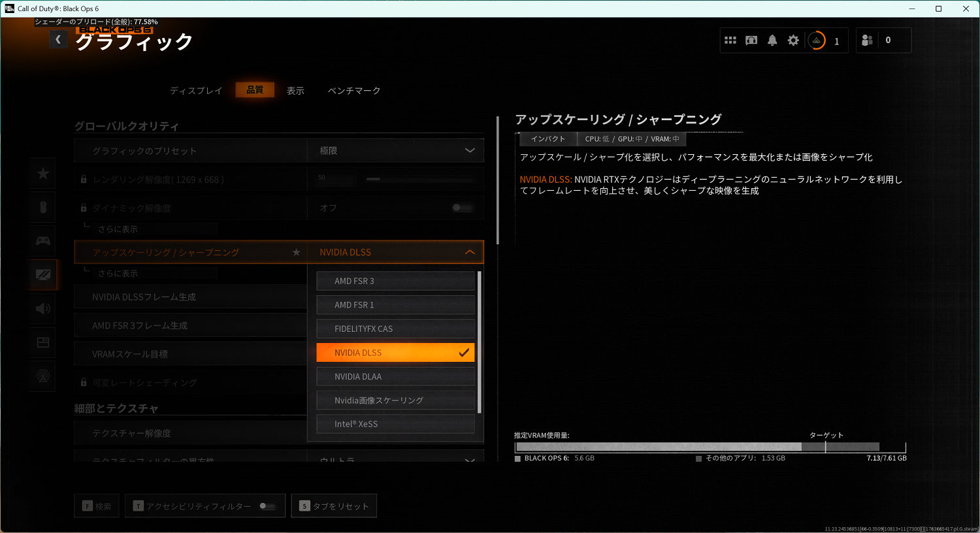Click the レンダリング解像度 slider track
Viewport: 980px width, 533px height.
click(x=419, y=179)
